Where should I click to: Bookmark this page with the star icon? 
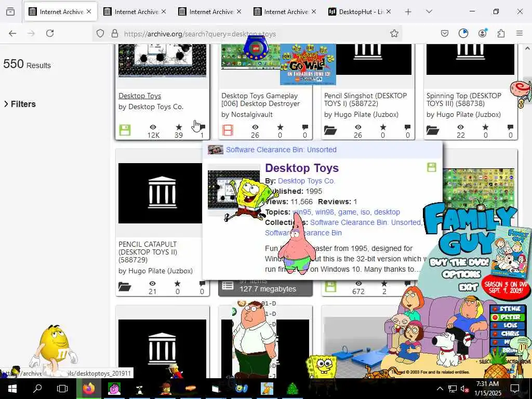point(394,33)
